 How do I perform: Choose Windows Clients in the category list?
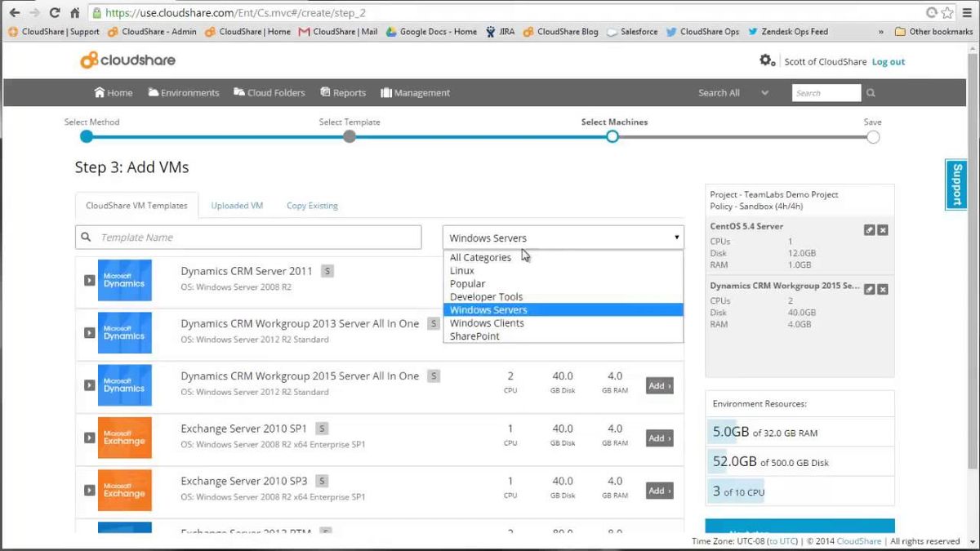coord(563,322)
